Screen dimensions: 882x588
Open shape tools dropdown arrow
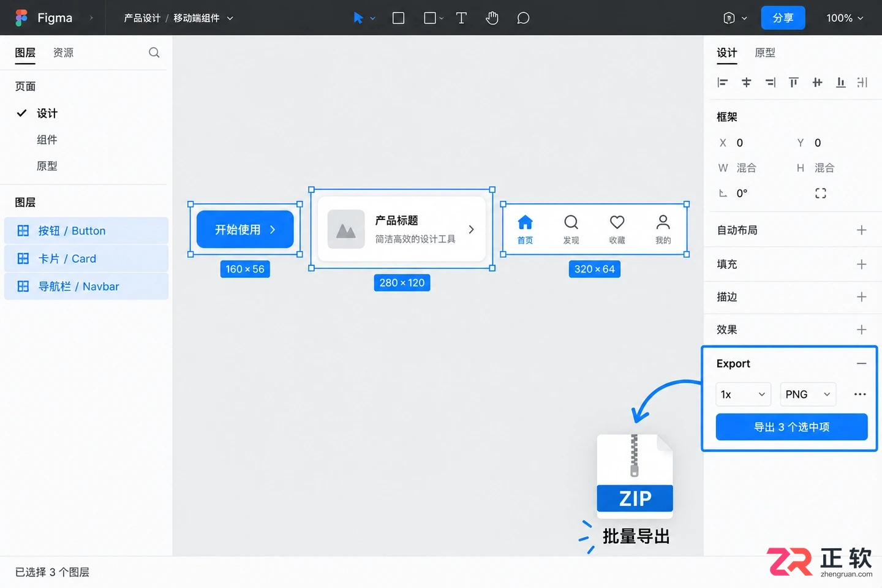[442, 18]
